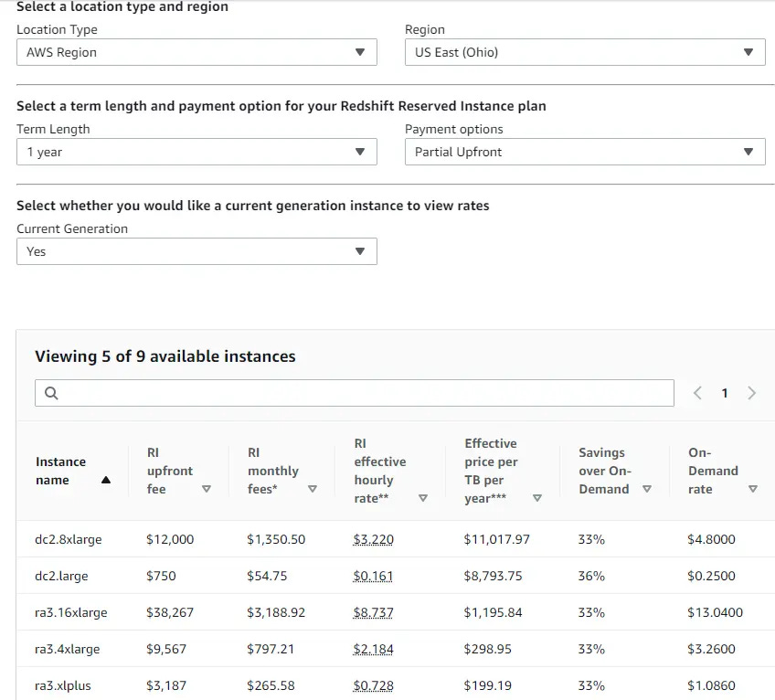
Task: Click the filter icon on RI upfront fee column
Action: pyautogui.click(x=207, y=491)
